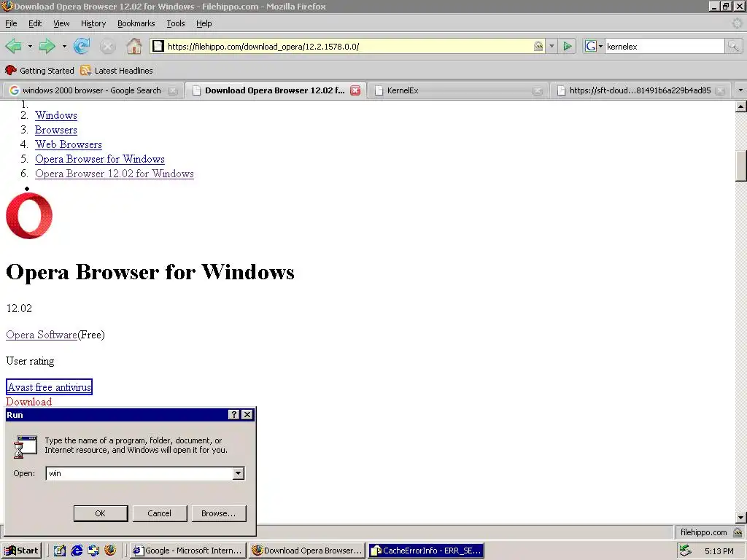Focus the Firefox URL address field

pos(349,46)
